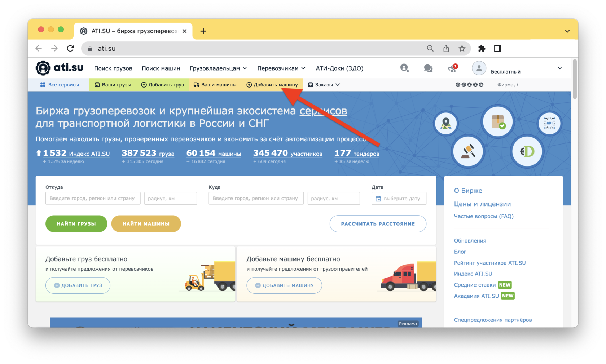This screenshot has width=606, height=364.
Task: Expand Перевозчикам dropdown menu
Action: (x=281, y=68)
